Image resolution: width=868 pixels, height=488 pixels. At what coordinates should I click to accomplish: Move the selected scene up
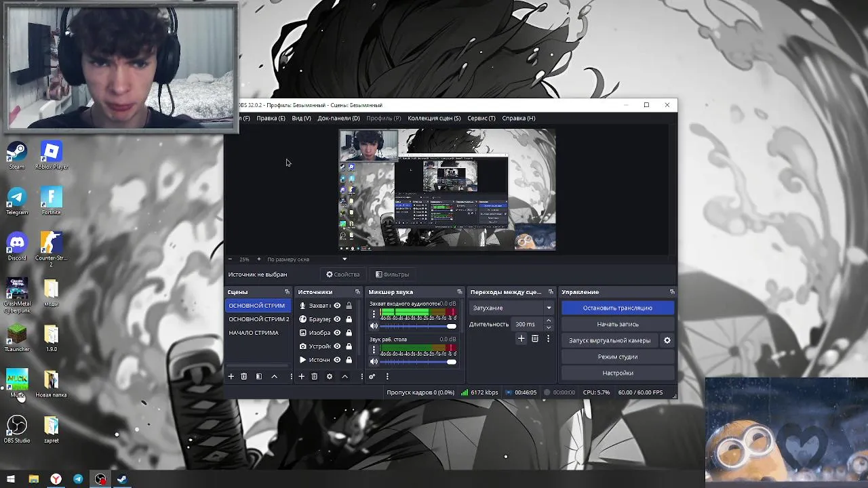pyautogui.click(x=274, y=376)
